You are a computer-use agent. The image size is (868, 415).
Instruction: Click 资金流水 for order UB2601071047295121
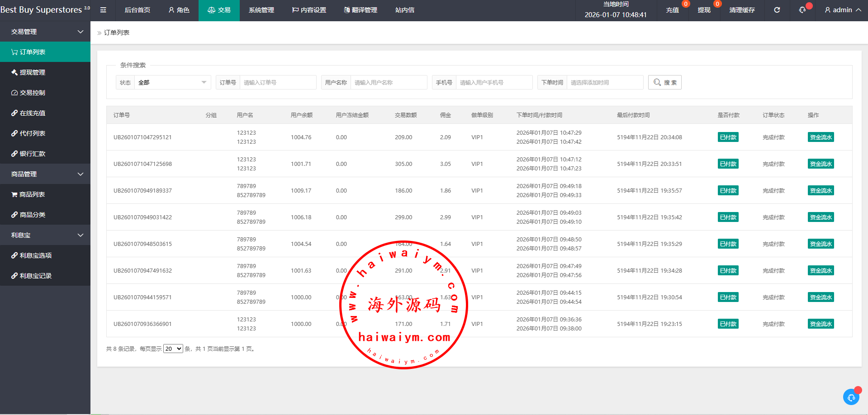(x=821, y=137)
